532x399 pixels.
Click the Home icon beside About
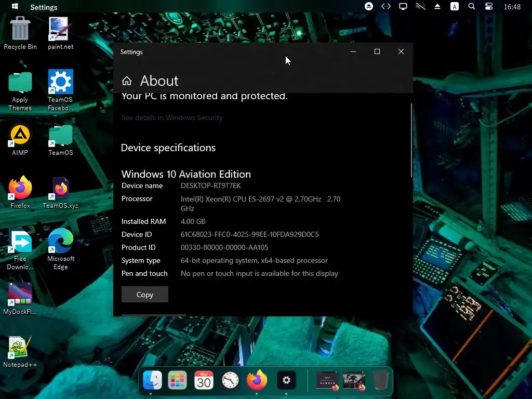click(127, 81)
